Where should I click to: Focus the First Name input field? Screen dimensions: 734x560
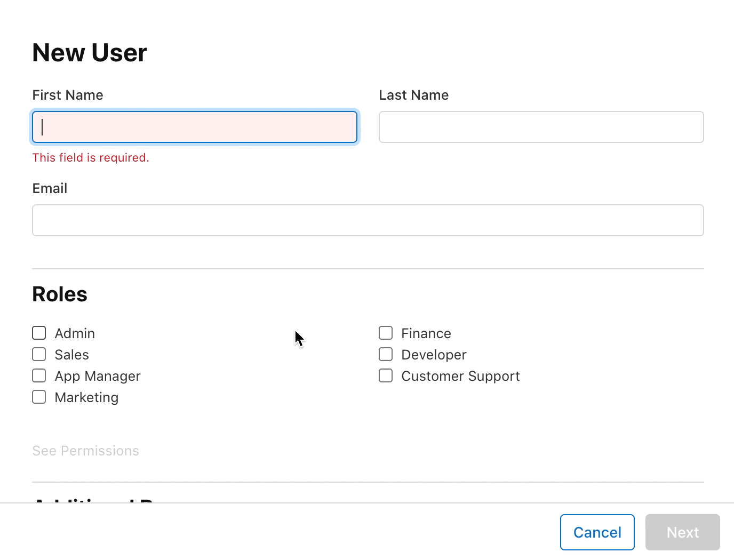pyautogui.click(x=195, y=127)
